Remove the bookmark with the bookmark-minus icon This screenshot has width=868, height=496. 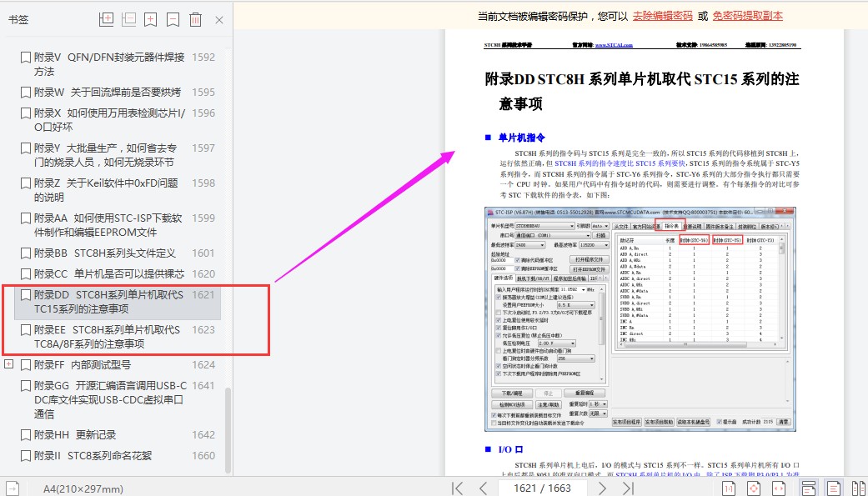click(173, 19)
